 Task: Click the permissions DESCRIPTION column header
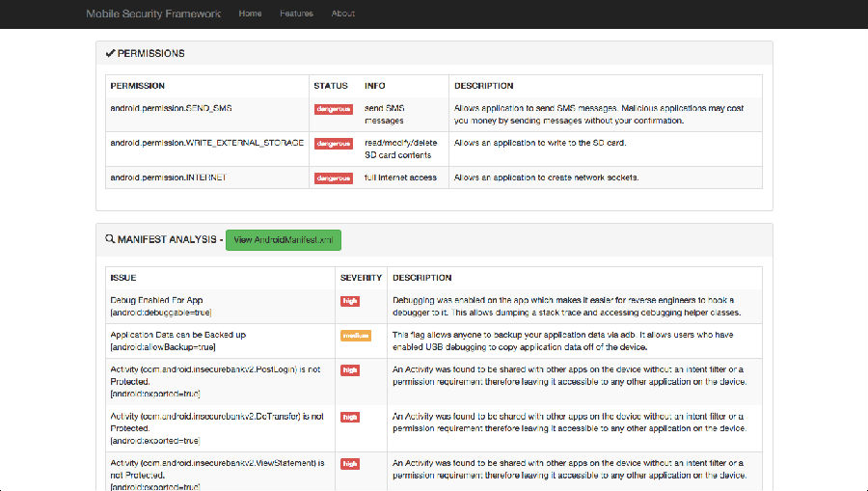click(x=484, y=86)
